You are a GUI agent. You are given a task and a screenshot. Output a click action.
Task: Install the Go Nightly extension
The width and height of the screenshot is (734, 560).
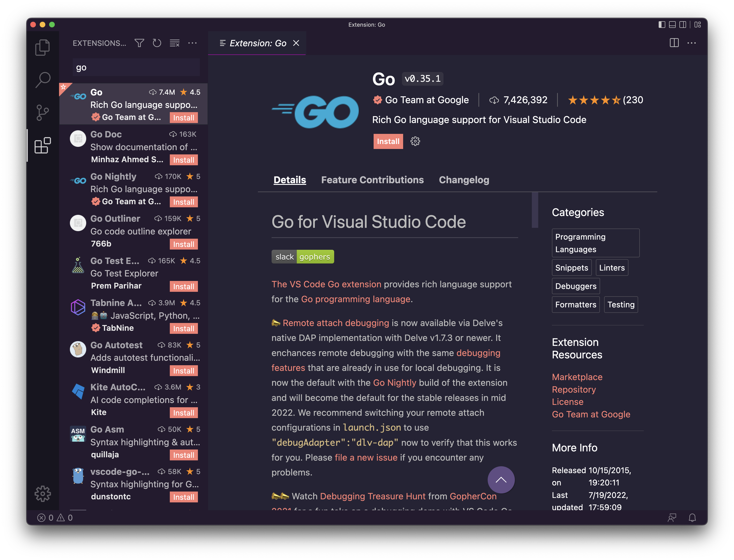pos(183,202)
